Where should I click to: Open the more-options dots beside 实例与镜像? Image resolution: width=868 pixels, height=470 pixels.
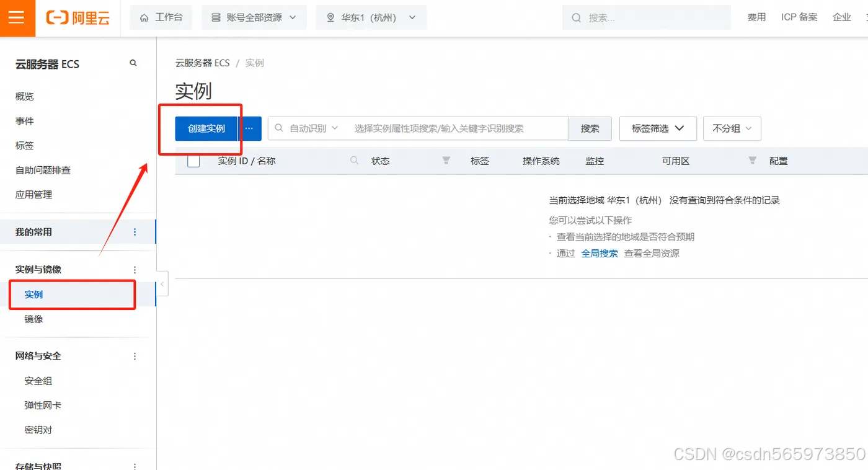(135, 270)
